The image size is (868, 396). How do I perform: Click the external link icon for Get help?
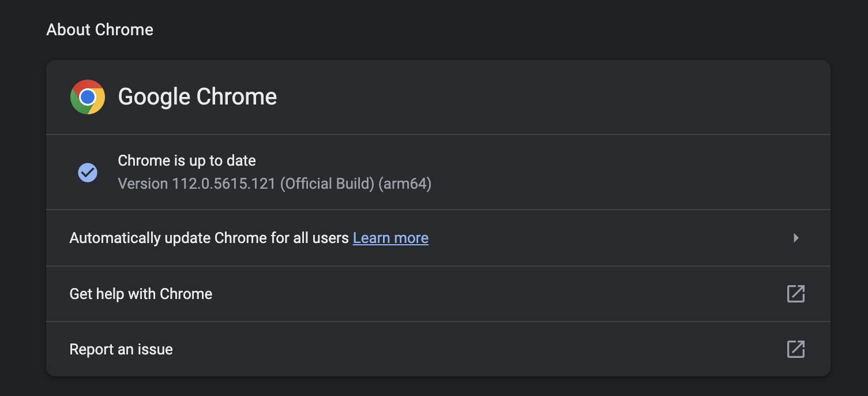(x=796, y=294)
